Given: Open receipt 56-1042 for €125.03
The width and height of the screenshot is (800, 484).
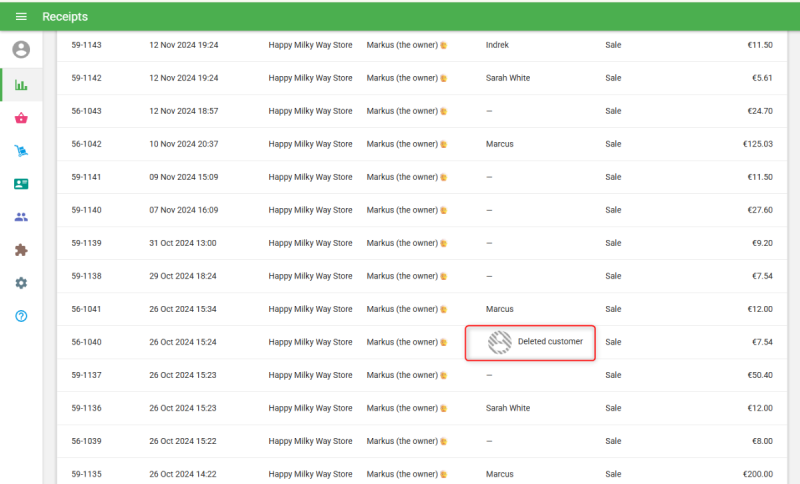Looking at the screenshot, I should click(x=86, y=144).
